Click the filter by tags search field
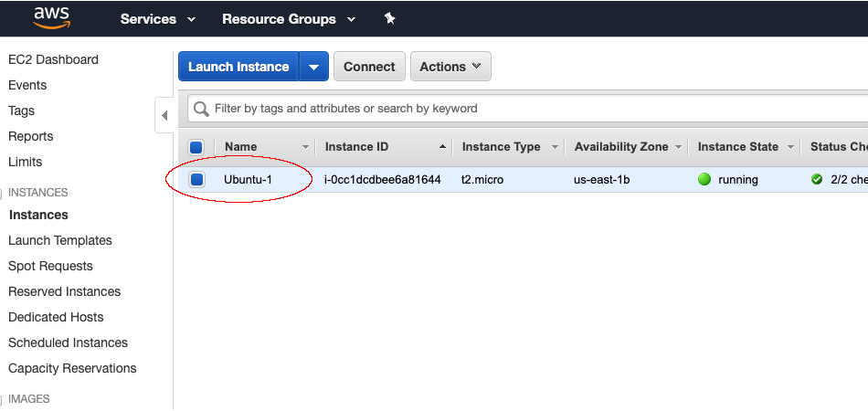This screenshot has height=411, width=868. pos(530,109)
